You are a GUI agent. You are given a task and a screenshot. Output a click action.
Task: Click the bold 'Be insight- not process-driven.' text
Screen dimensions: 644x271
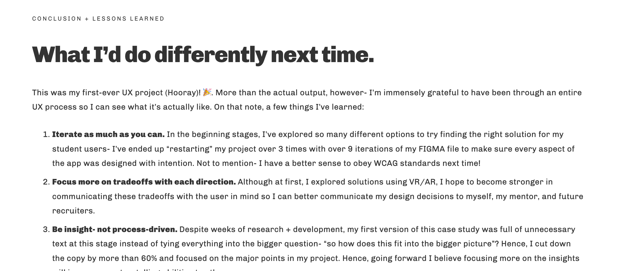coord(115,230)
